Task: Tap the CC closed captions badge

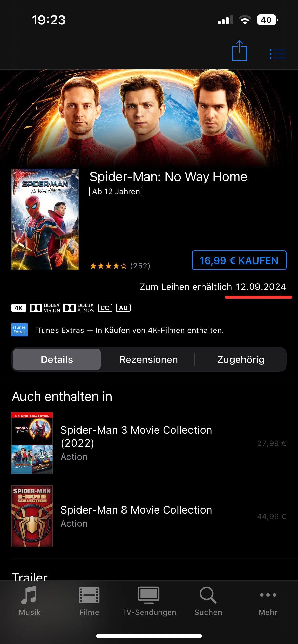Action: 105,308
